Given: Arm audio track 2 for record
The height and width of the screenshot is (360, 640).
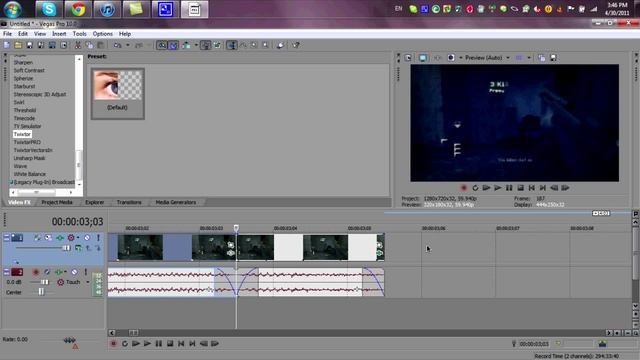Looking at the screenshot, I should pyautogui.click(x=36, y=272).
